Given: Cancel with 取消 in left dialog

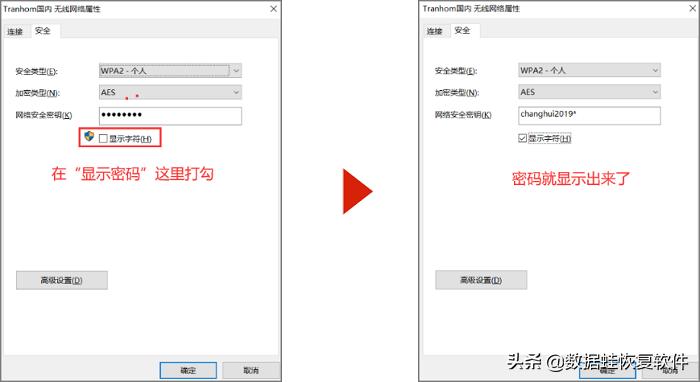Looking at the screenshot, I should [x=251, y=370].
